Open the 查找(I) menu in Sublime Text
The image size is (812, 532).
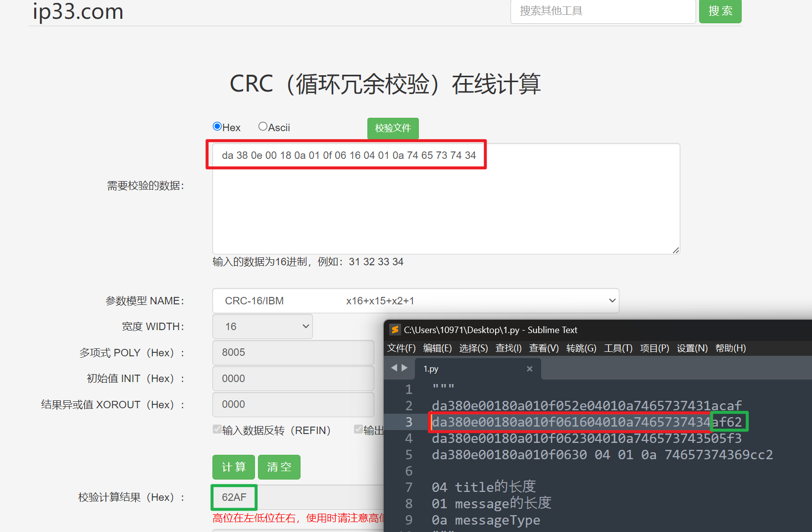pyautogui.click(x=509, y=348)
